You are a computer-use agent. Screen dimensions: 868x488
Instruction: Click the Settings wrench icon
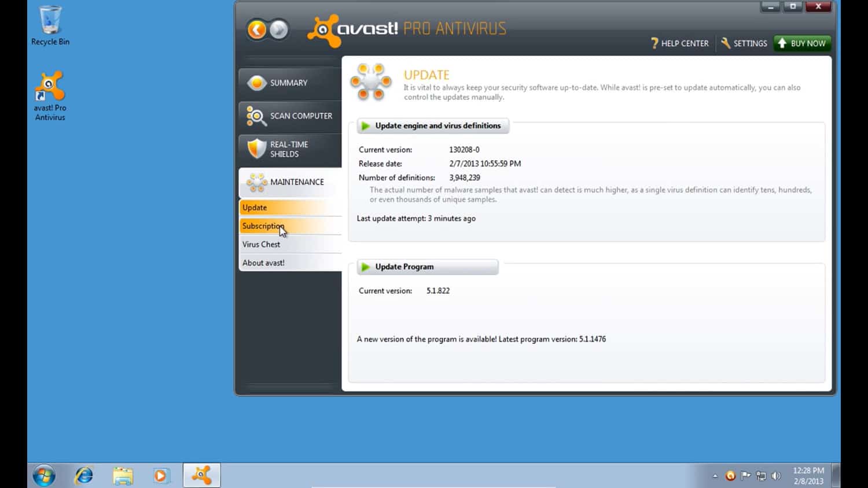point(726,43)
